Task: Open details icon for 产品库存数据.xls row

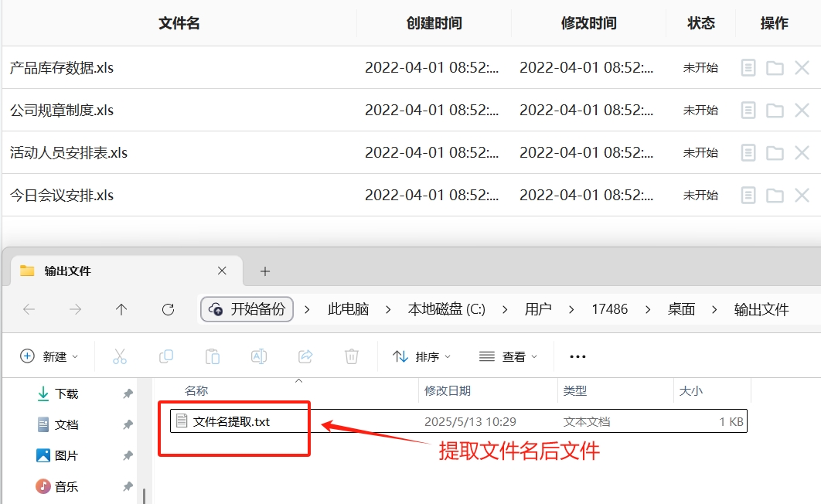Action: click(748, 68)
